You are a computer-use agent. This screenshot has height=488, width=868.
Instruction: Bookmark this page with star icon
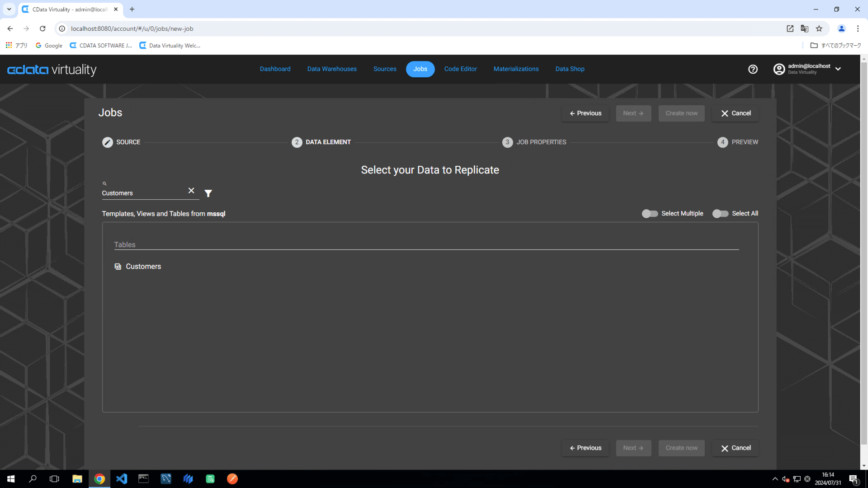click(819, 28)
